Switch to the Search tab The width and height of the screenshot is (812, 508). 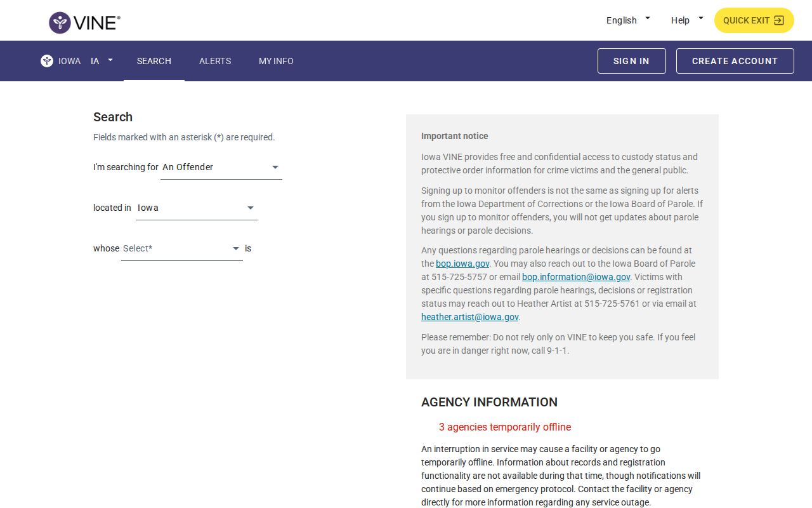pyautogui.click(x=154, y=61)
